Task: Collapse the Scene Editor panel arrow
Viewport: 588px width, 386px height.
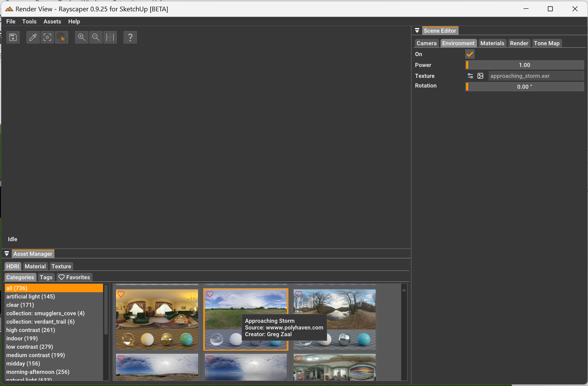Action: coord(417,31)
